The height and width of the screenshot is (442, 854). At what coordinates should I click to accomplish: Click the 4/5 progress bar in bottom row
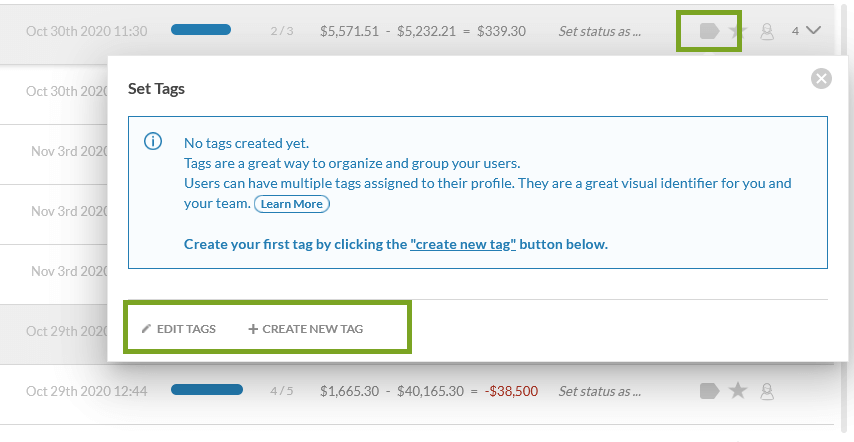207,390
